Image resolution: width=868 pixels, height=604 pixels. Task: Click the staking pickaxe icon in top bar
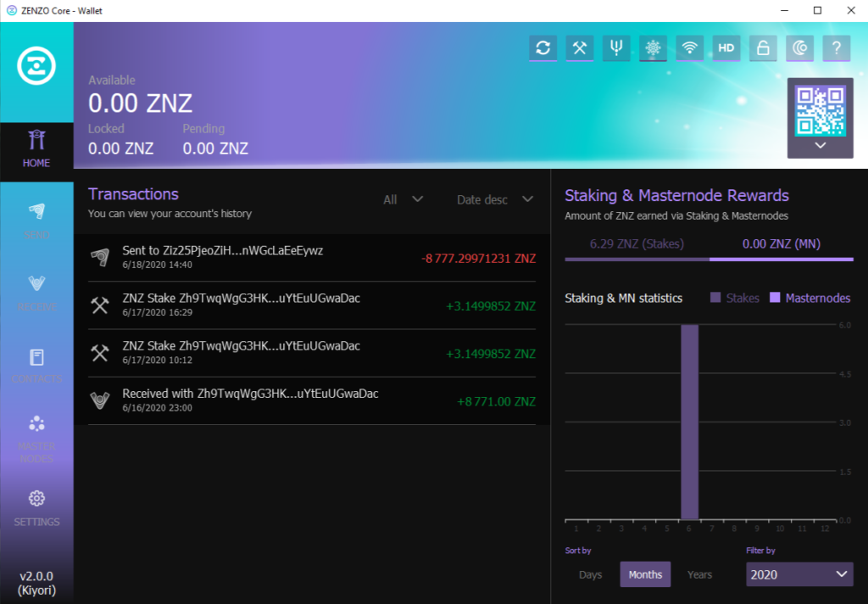tap(579, 48)
